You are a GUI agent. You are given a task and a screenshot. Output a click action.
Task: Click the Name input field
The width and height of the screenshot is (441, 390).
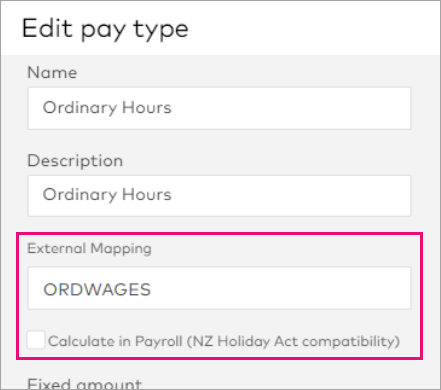click(219, 108)
